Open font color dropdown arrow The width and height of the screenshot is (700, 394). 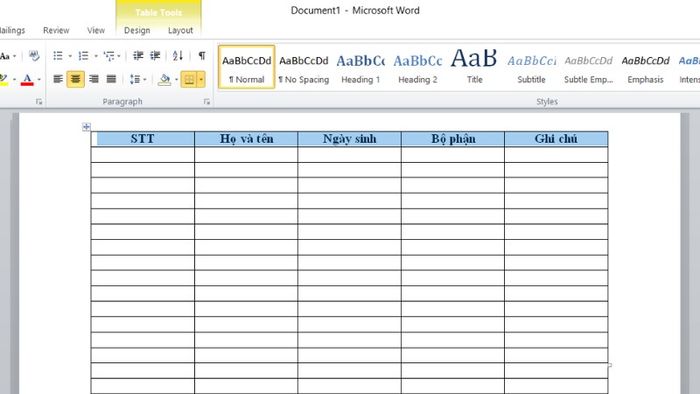coord(39,80)
